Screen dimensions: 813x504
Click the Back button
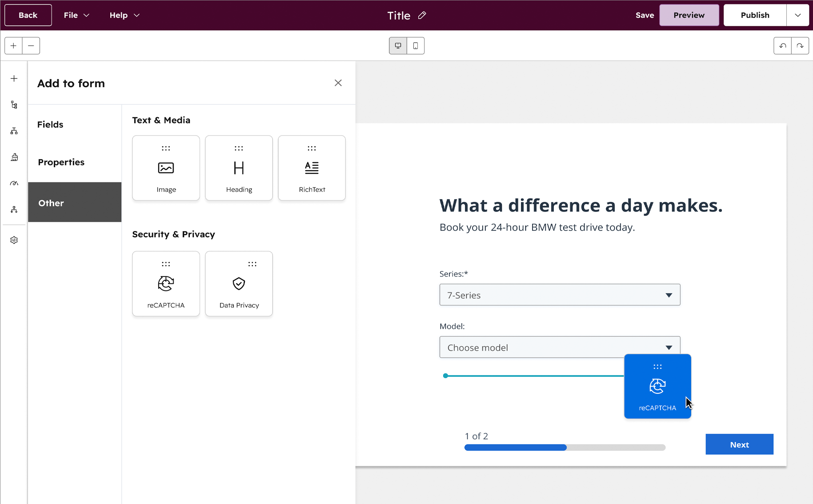(x=28, y=15)
